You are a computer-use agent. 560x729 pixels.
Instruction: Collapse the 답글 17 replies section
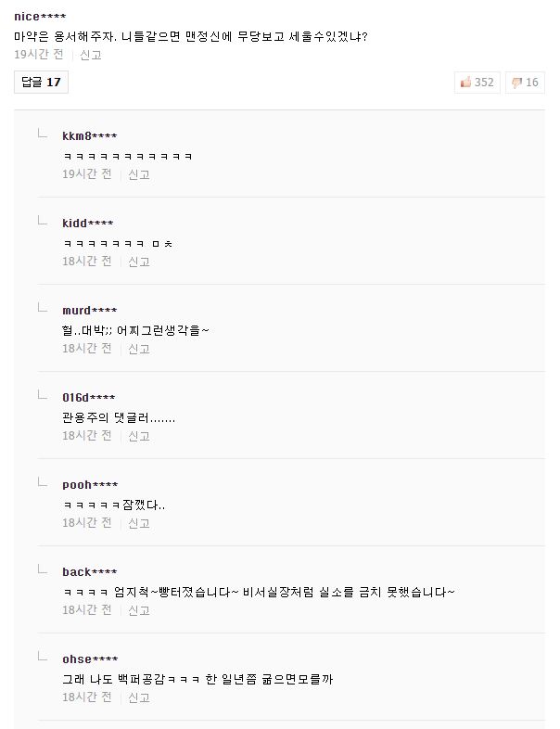tap(42, 83)
